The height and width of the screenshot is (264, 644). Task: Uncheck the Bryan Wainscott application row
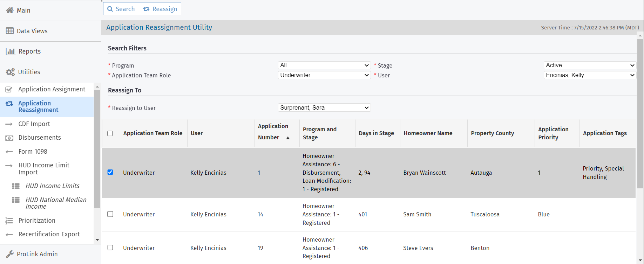[110, 172]
